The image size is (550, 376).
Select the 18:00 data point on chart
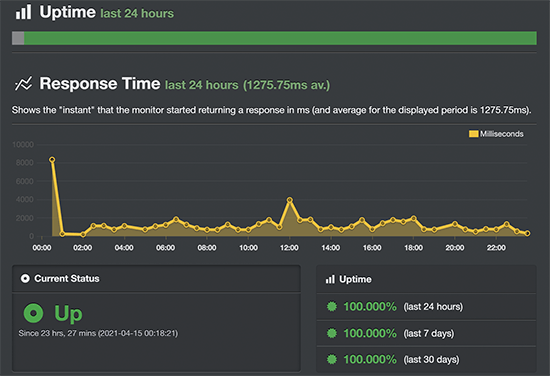click(x=414, y=218)
